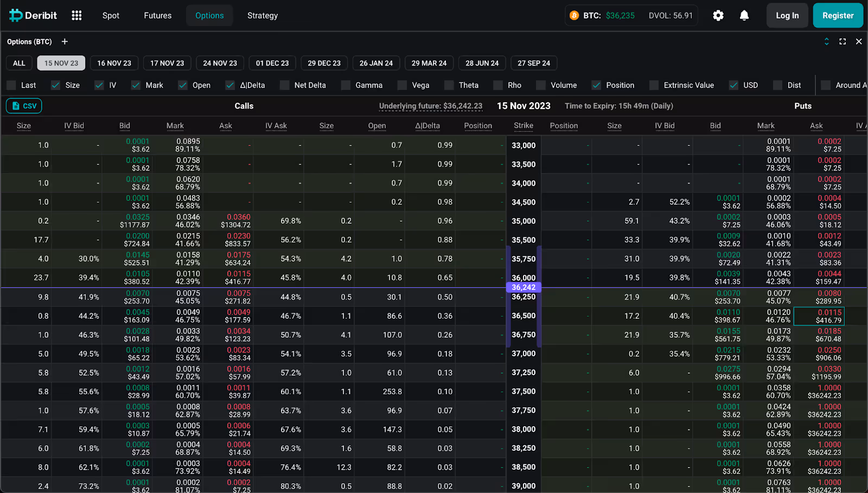Select the 29 DEC 23 expiry tab

point(324,63)
